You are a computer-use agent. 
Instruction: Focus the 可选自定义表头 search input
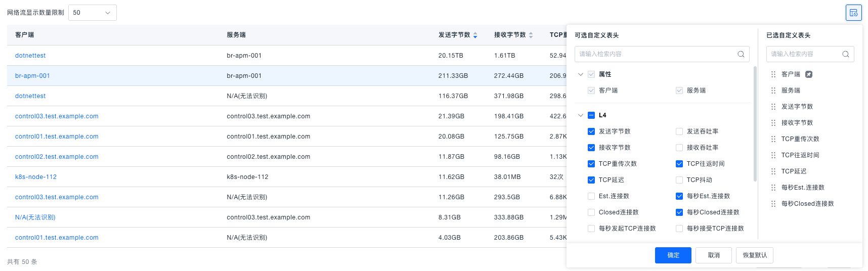pos(655,54)
